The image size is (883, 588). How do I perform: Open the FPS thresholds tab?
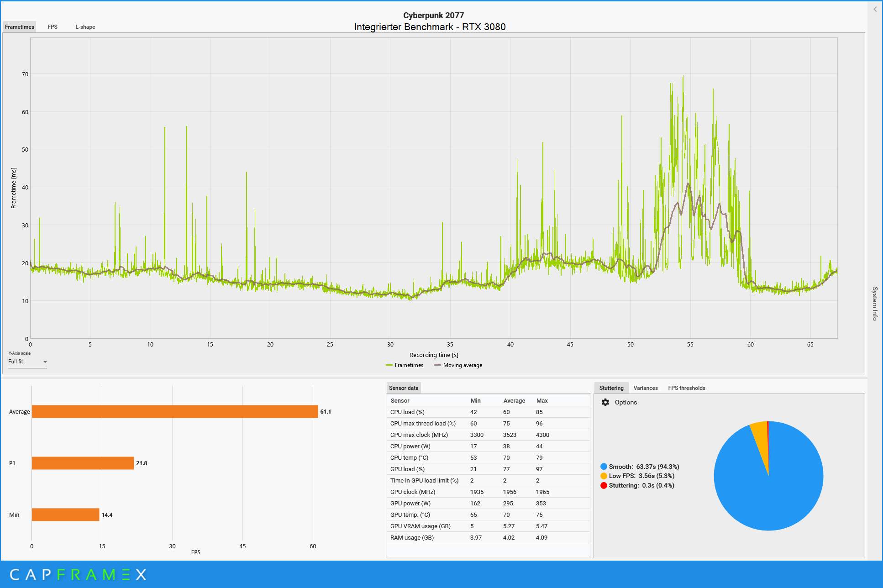[x=686, y=388]
